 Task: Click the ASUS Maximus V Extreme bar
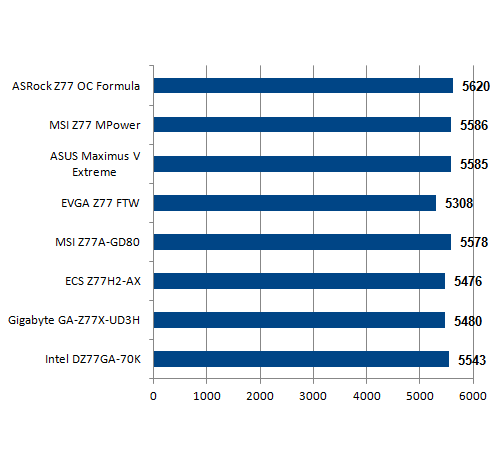tap(302, 164)
